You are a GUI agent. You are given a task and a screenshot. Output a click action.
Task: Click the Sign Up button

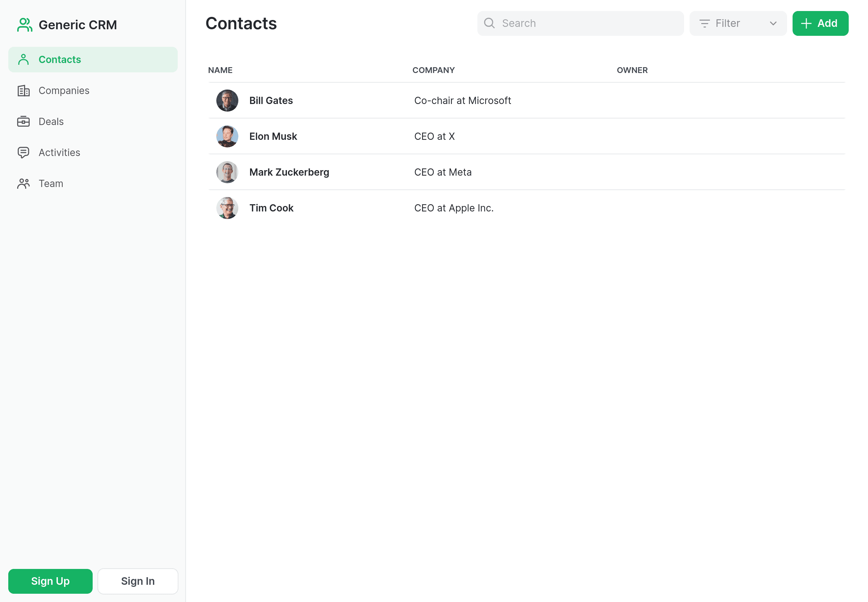pos(50,581)
